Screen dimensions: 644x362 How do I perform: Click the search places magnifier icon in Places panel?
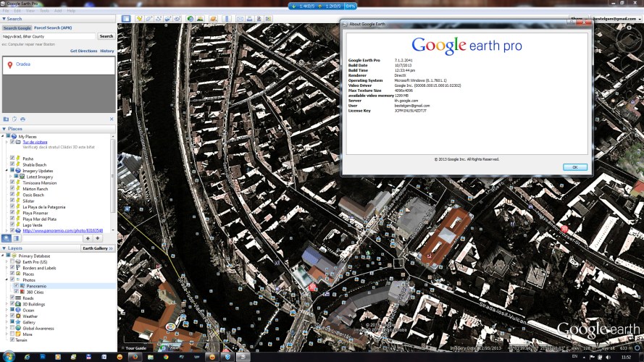pyautogui.click(x=7, y=237)
